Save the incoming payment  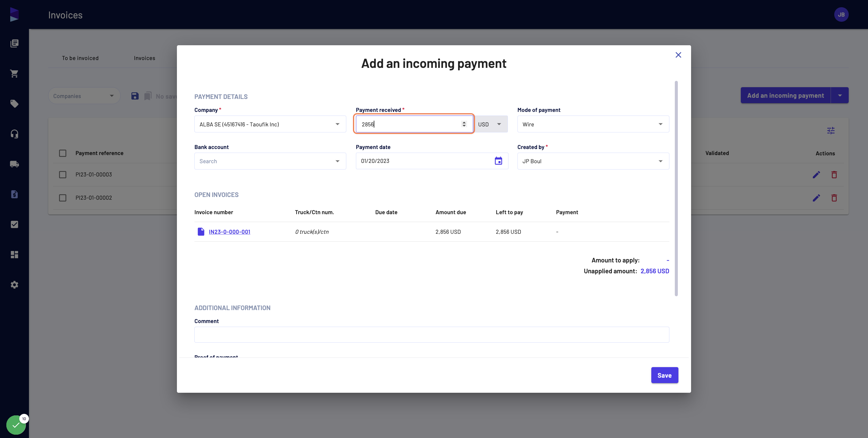(x=665, y=375)
